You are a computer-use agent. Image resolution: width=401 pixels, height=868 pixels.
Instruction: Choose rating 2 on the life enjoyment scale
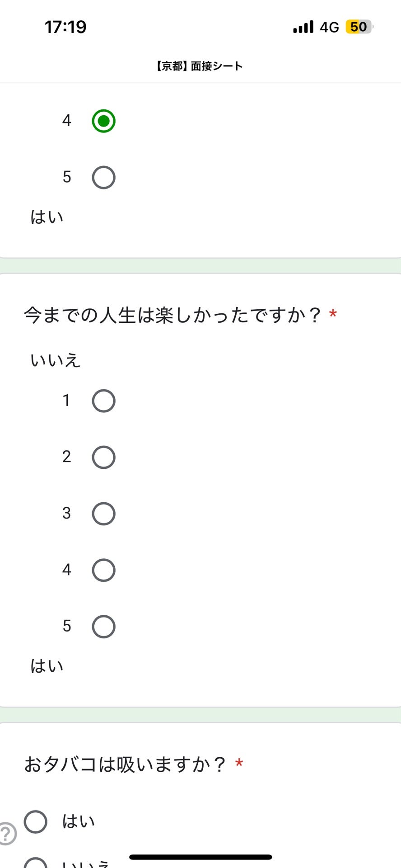pos(103,457)
